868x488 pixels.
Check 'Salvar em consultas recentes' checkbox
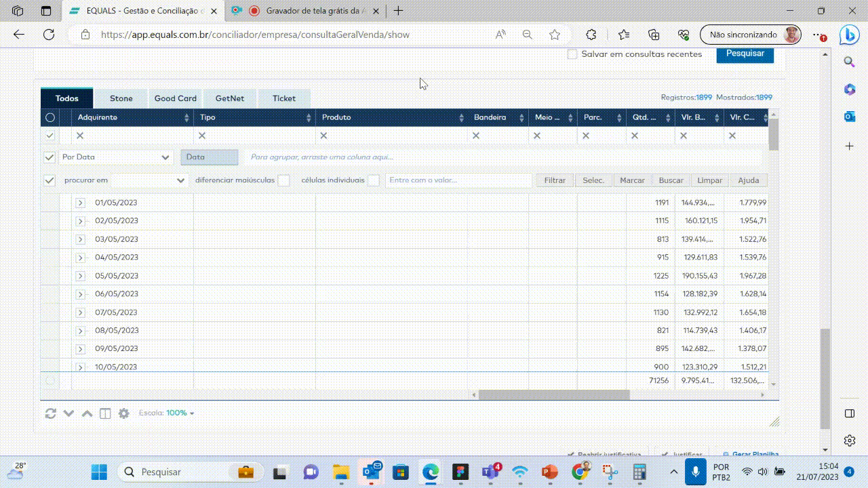click(572, 54)
